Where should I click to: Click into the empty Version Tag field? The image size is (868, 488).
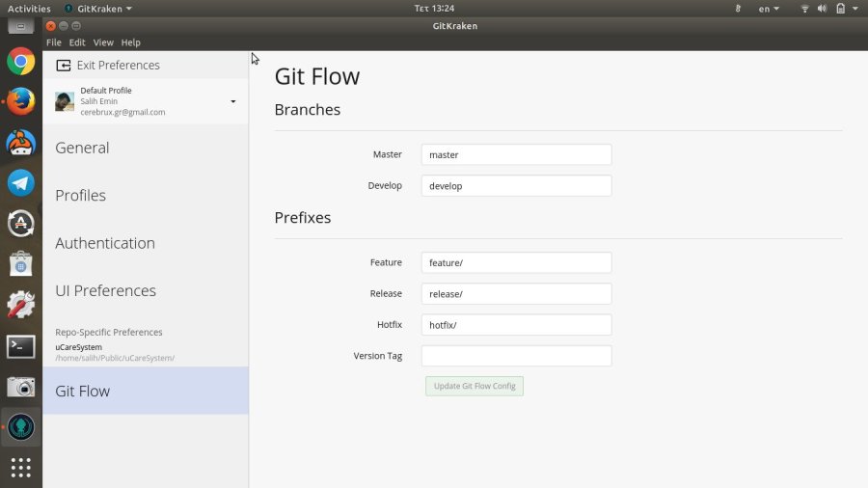point(517,356)
